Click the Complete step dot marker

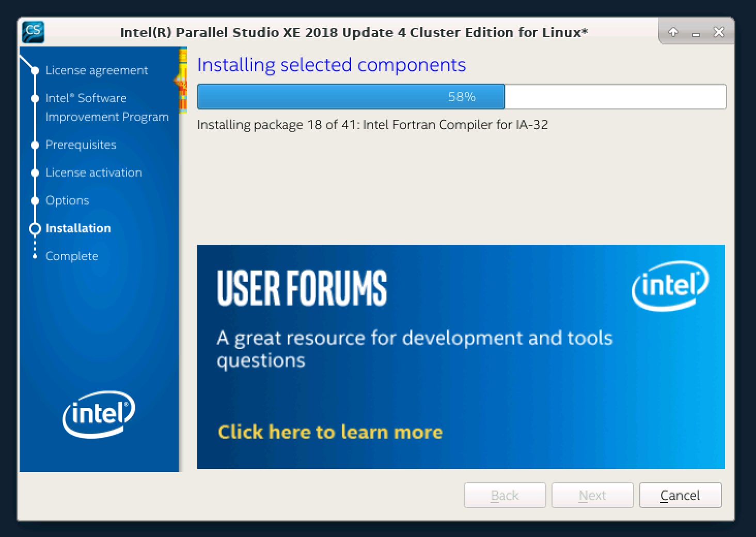point(35,256)
